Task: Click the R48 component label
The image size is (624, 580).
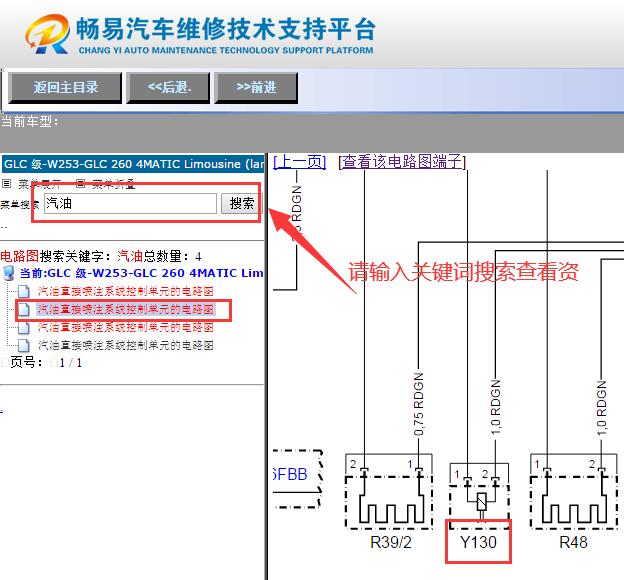Action: [573, 542]
